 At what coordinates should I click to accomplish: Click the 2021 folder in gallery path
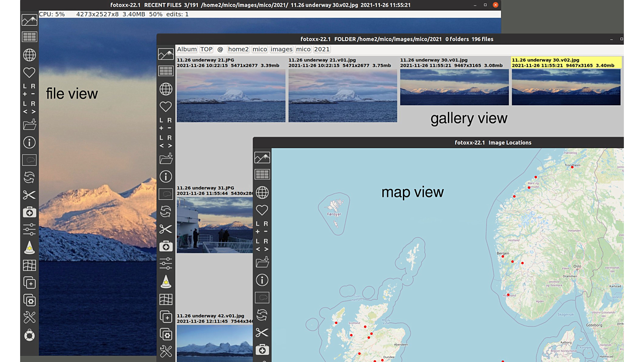pos(322,49)
